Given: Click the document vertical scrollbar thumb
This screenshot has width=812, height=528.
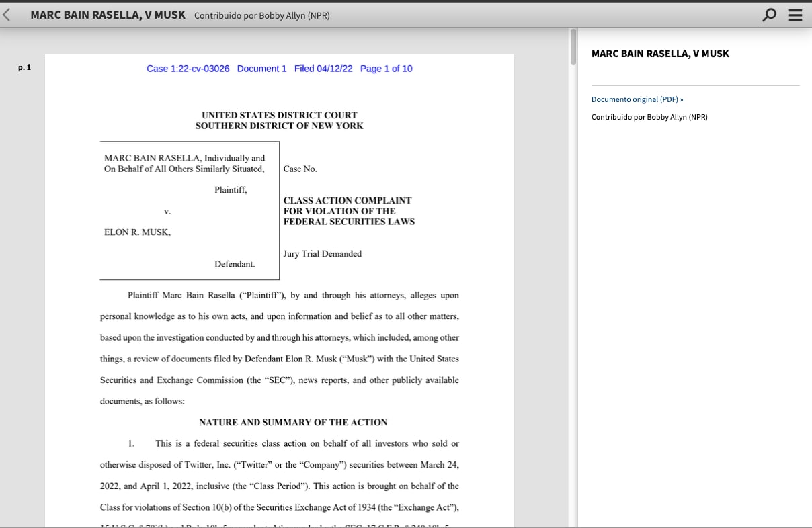Looking at the screenshot, I should (573, 47).
